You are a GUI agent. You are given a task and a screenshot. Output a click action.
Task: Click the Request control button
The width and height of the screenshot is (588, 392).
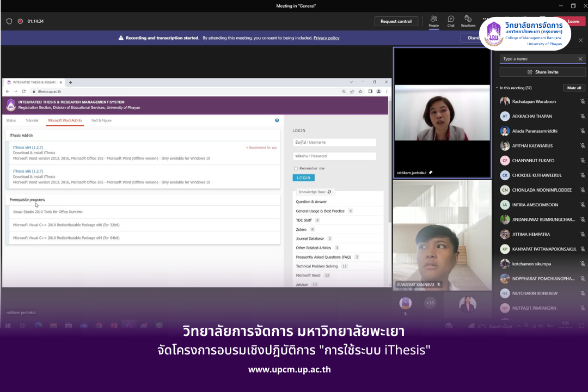coord(396,21)
